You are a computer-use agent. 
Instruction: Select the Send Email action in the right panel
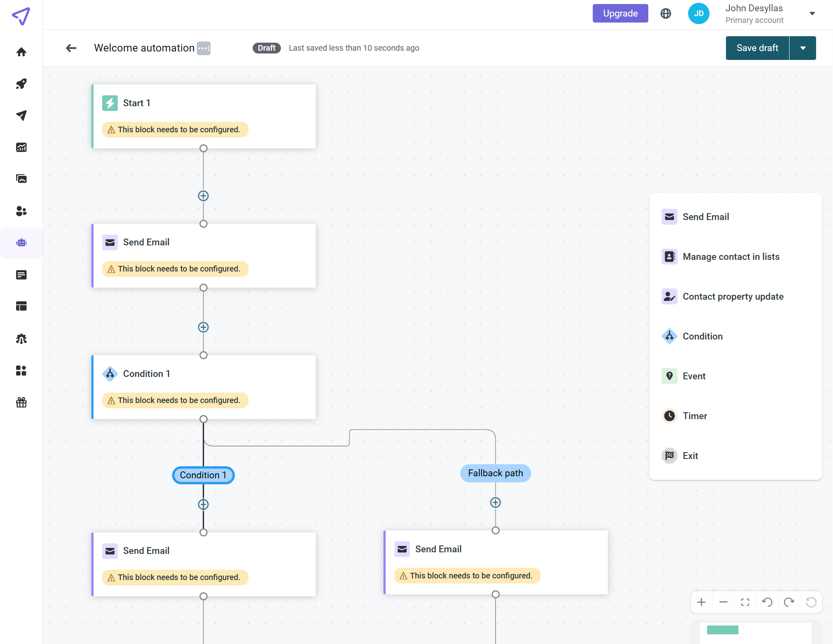point(706,216)
